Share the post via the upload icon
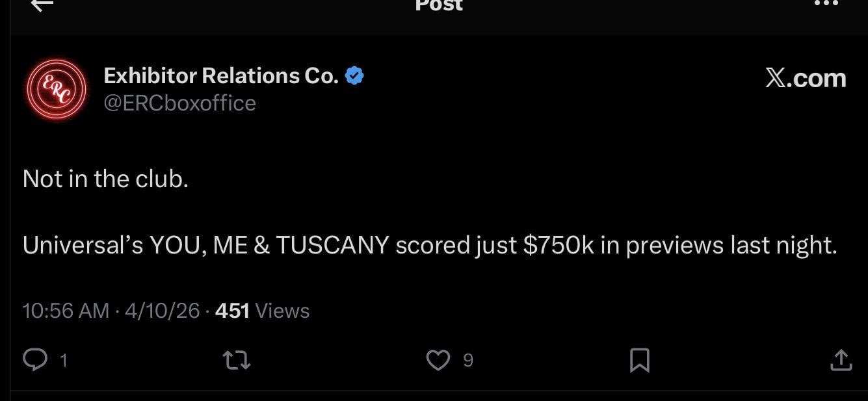Image resolution: width=868 pixels, height=401 pixels. point(841,359)
